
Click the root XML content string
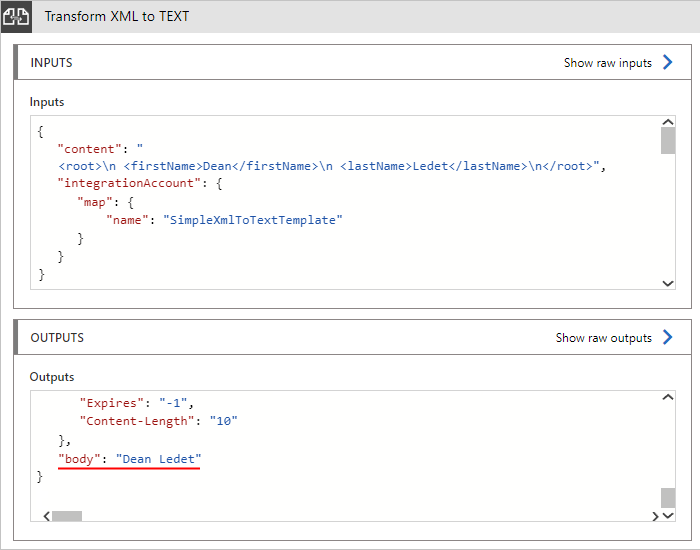coord(329,166)
